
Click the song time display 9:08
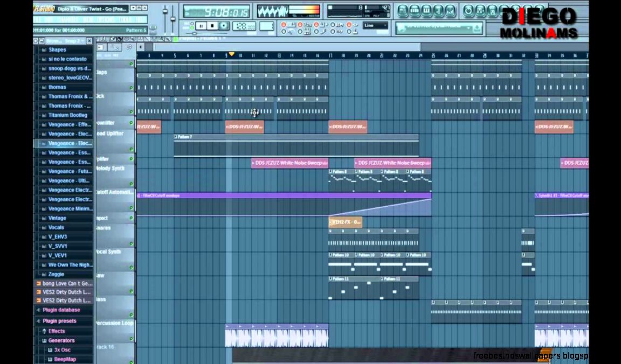click(x=216, y=11)
